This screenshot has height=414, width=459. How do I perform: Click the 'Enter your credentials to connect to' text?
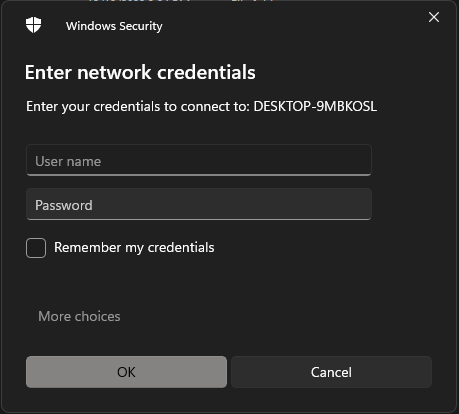138,107
